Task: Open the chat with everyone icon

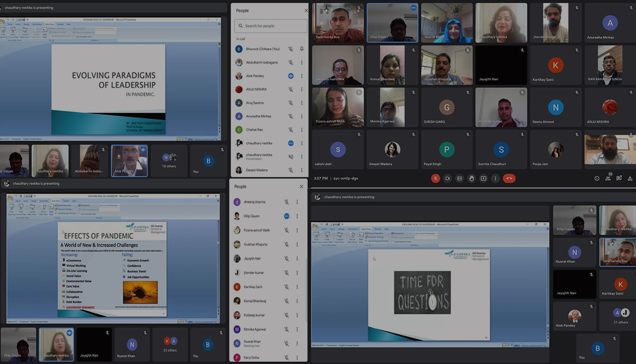Action: (x=619, y=179)
